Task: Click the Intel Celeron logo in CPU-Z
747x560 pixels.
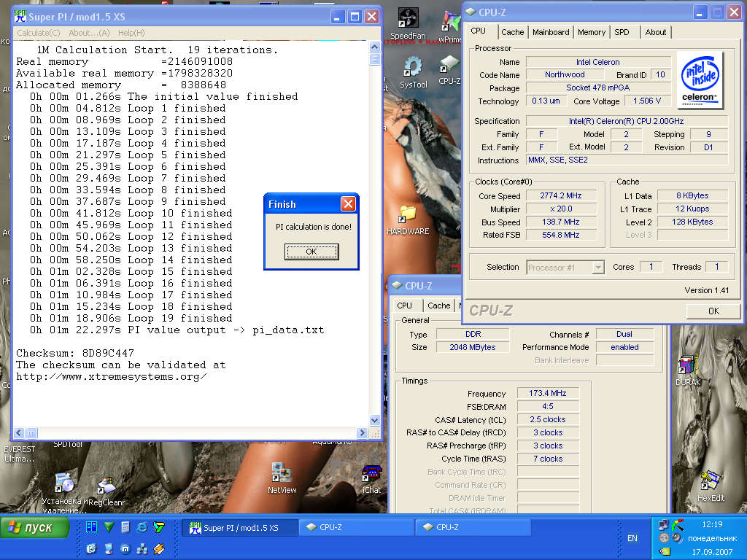Action: pyautogui.click(x=700, y=80)
